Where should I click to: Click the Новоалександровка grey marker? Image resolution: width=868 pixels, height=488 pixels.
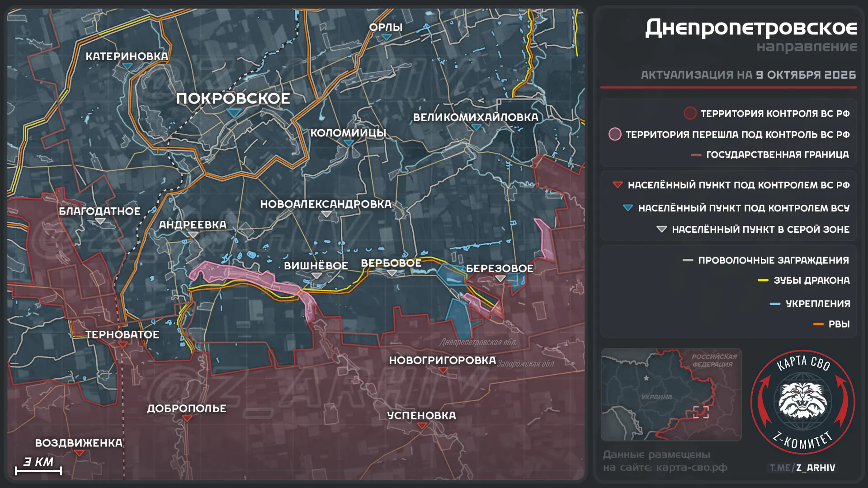click(326, 214)
